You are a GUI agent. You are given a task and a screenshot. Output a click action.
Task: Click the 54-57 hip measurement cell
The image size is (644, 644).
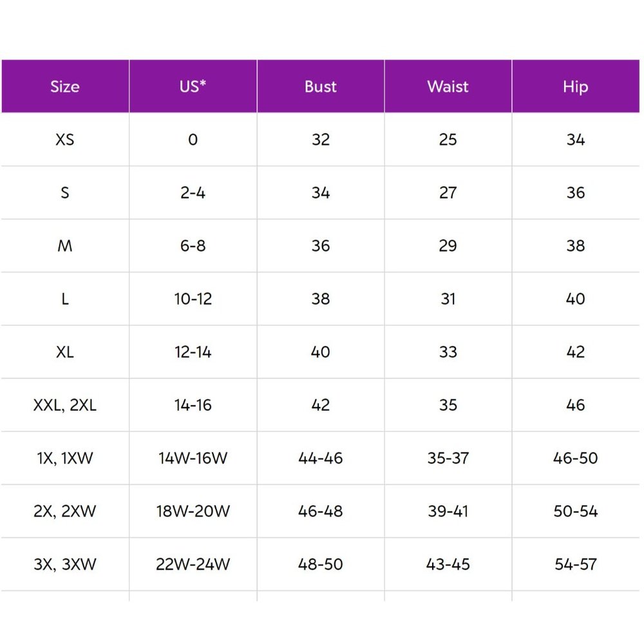coord(575,565)
